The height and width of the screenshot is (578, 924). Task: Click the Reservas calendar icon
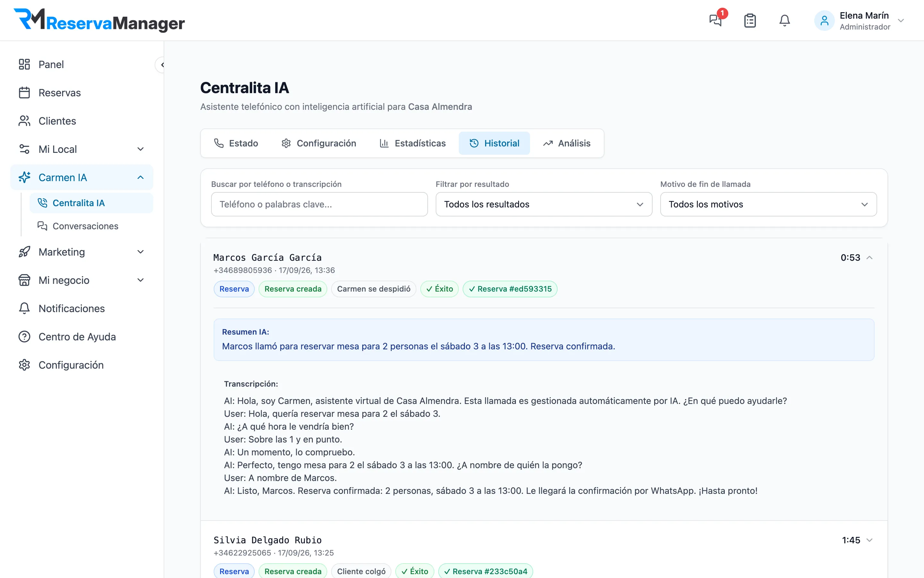point(24,92)
